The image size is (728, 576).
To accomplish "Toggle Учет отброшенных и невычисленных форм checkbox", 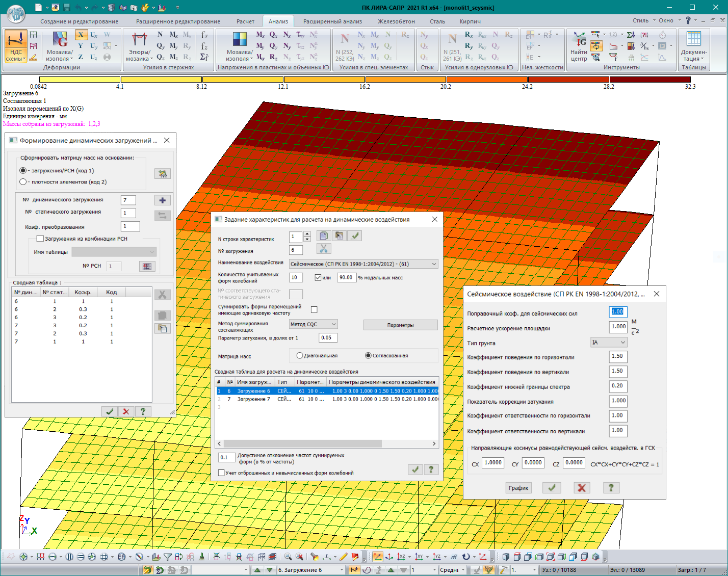I will point(221,473).
